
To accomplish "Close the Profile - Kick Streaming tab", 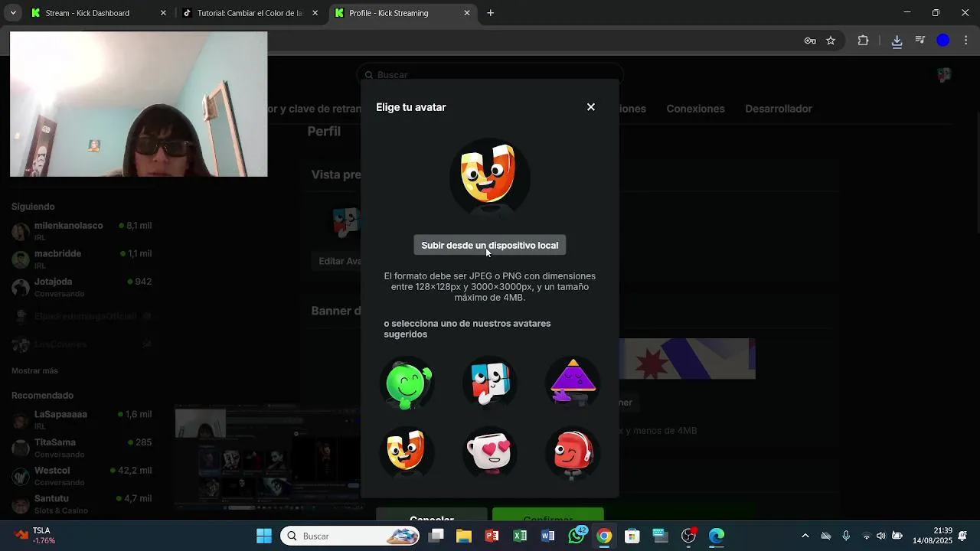I will tap(467, 13).
